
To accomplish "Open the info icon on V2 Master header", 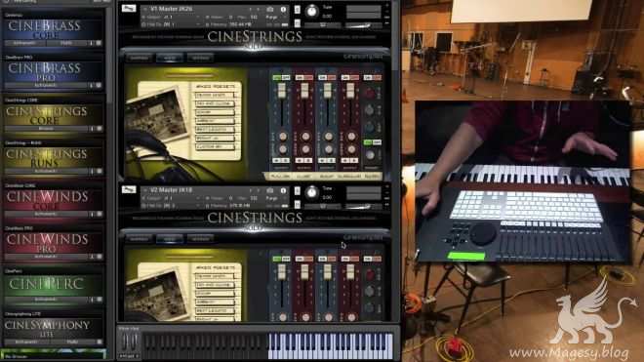I will 283,190.
